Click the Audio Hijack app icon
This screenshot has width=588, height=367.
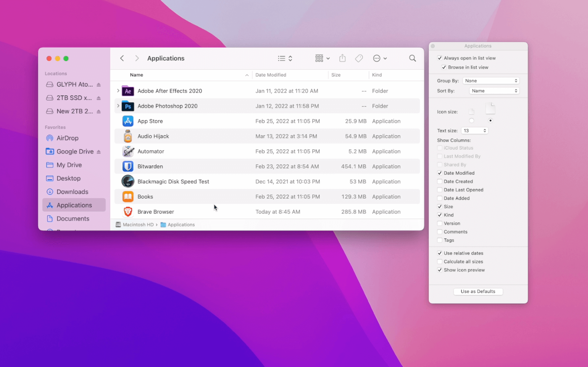coord(128,136)
